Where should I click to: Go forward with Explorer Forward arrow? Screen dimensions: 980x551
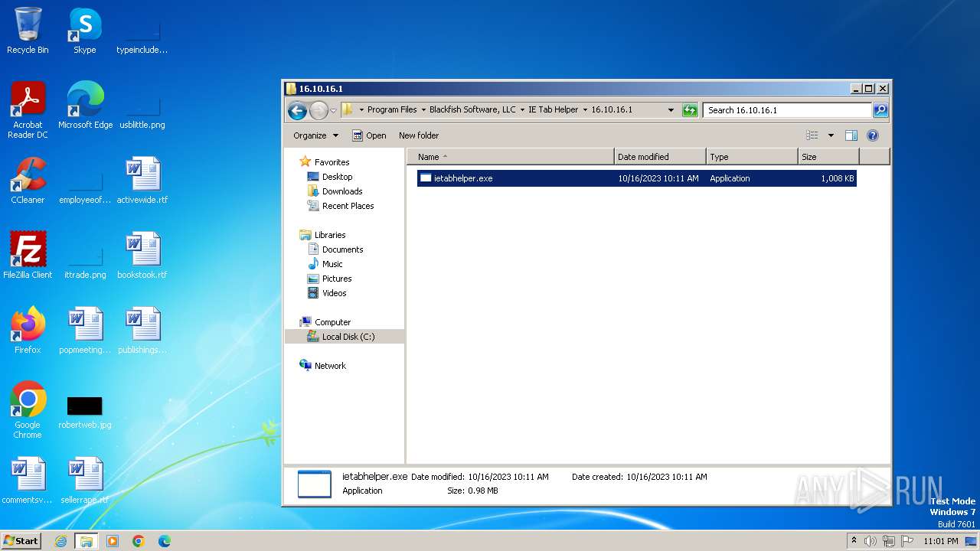point(318,110)
